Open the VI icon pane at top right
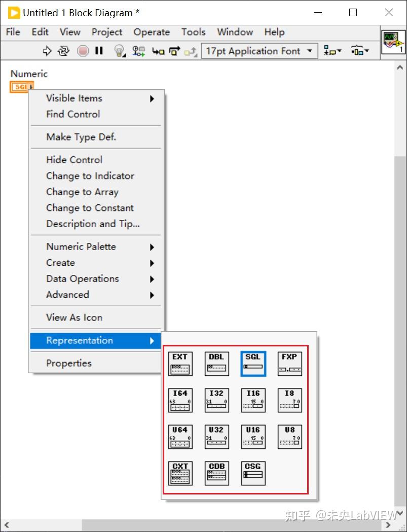407x532 pixels. coord(393,42)
